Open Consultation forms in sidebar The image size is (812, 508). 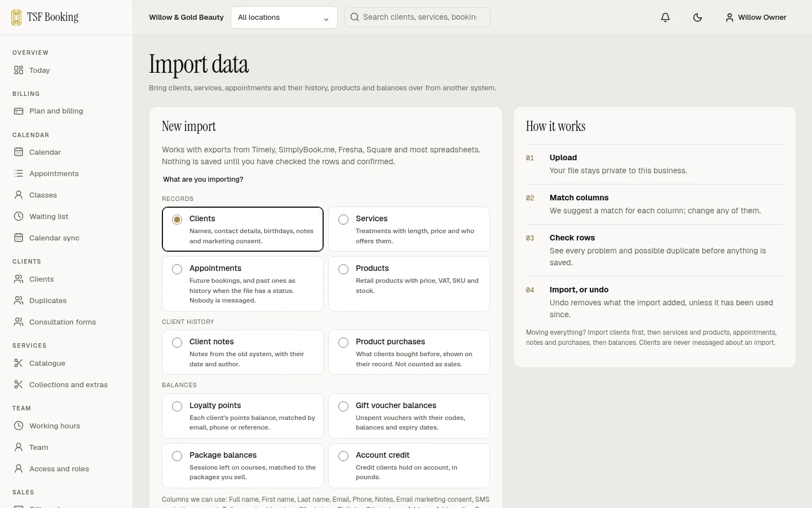coord(63,322)
